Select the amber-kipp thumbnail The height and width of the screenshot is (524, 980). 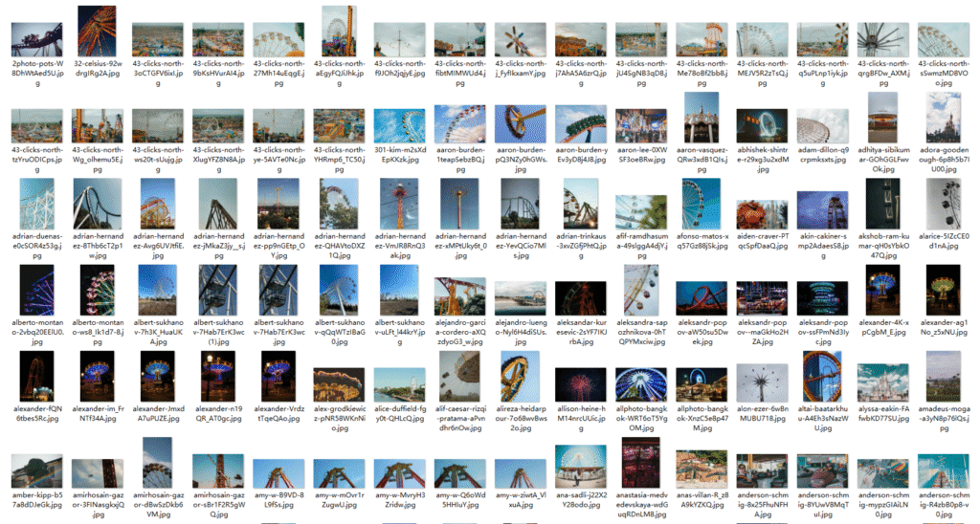pos(37,471)
